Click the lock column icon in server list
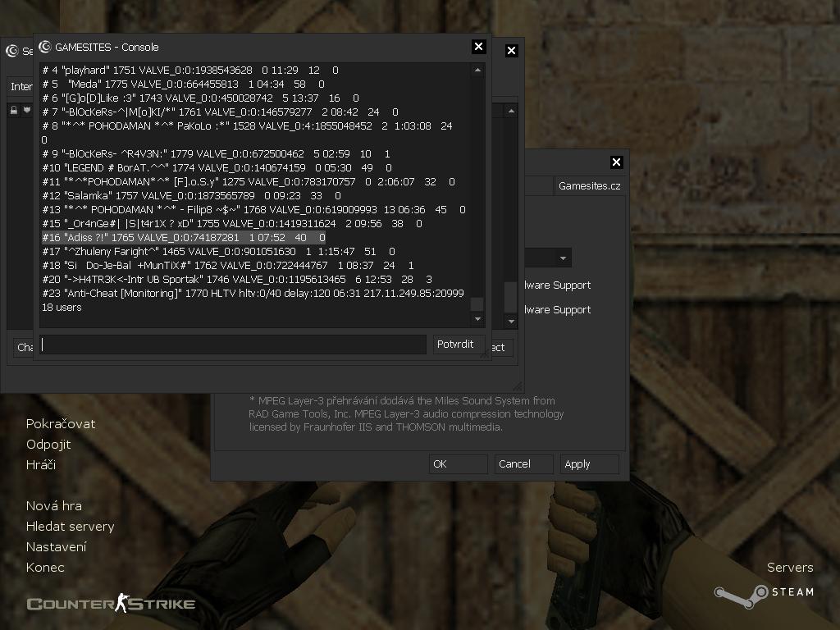This screenshot has height=630, width=840. pos(14,111)
